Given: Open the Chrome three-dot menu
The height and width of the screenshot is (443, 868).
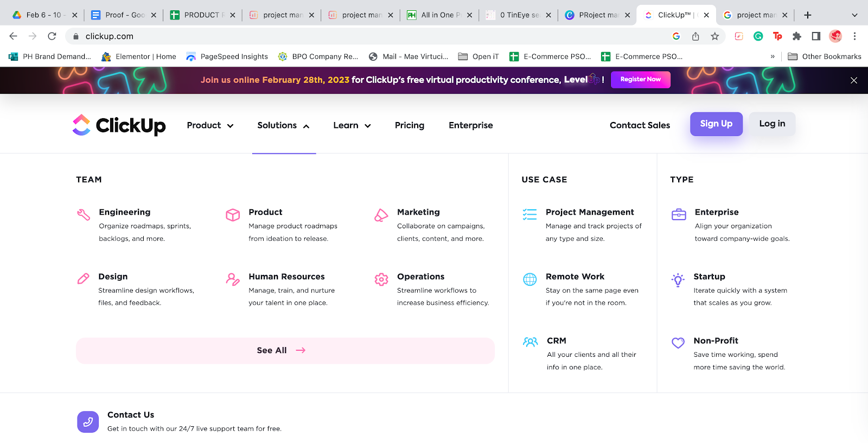Looking at the screenshot, I should tap(854, 36).
